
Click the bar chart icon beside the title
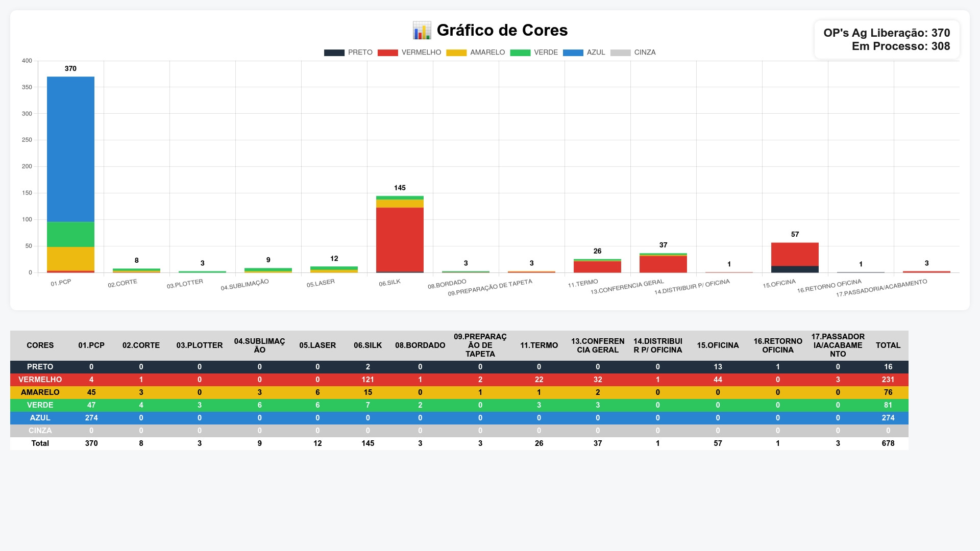(x=422, y=31)
